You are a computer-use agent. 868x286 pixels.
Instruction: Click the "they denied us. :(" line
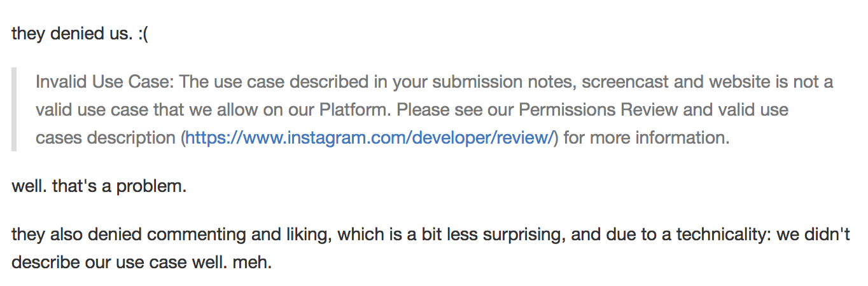point(80,33)
